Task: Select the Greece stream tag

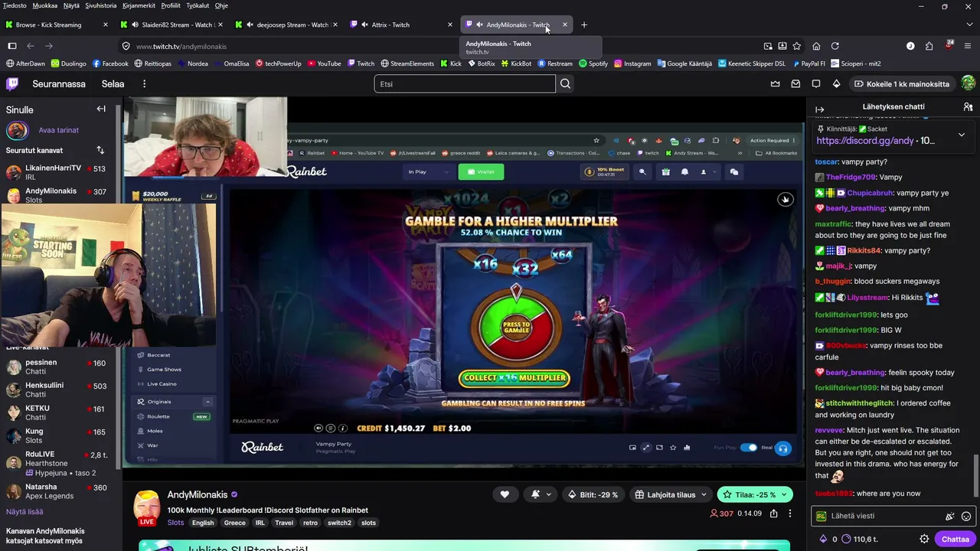Action: (x=234, y=523)
